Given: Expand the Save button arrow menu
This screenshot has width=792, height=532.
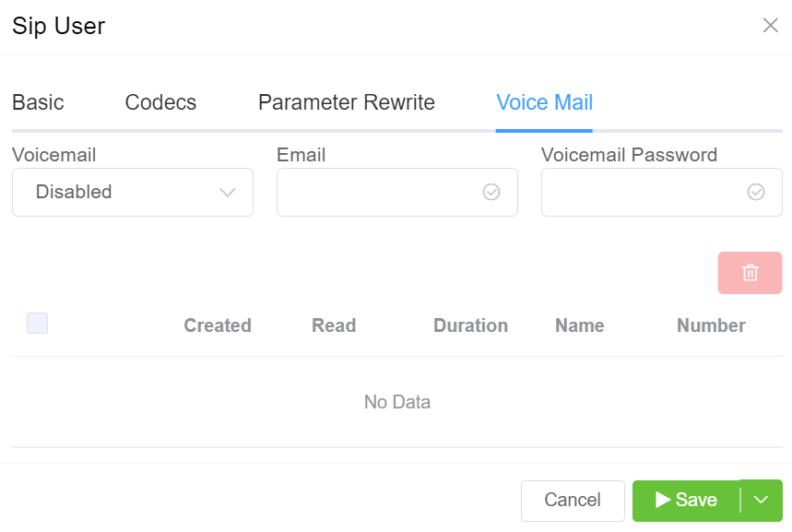Looking at the screenshot, I should coord(761,500).
